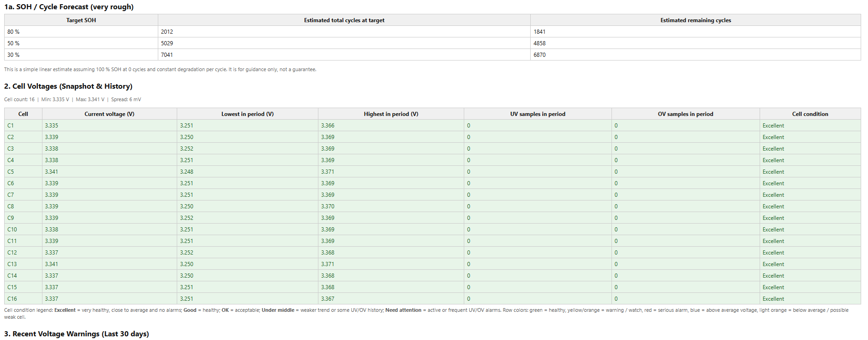The width and height of the screenshot is (868, 340).
Task: Click "Estimated total cycles at target" header
Action: pyautogui.click(x=344, y=20)
